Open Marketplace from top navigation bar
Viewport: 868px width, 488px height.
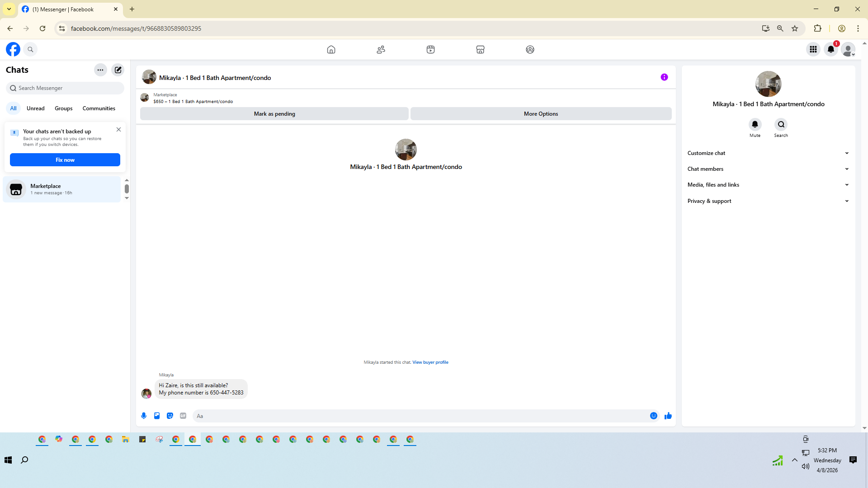point(480,50)
